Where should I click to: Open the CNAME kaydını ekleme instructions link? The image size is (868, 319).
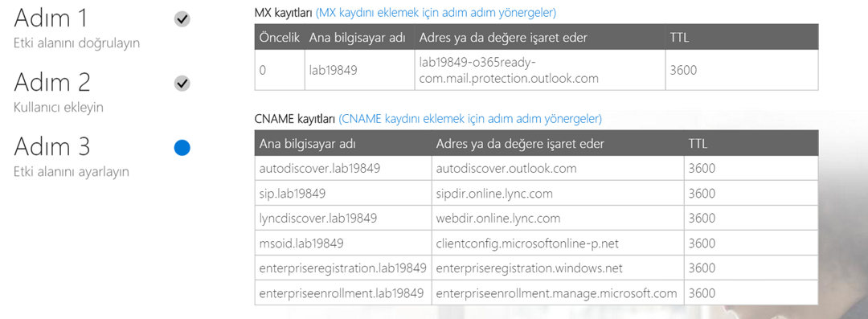(x=470, y=118)
